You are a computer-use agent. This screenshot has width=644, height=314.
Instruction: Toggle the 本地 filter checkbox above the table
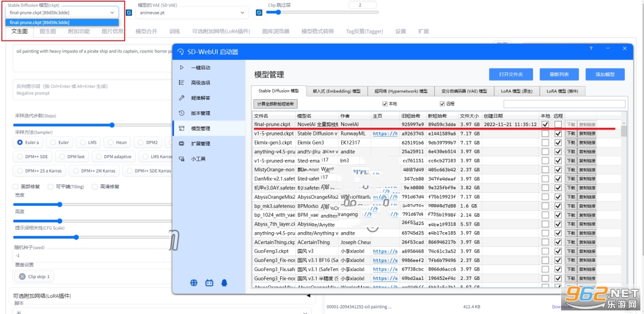[x=385, y=104]
